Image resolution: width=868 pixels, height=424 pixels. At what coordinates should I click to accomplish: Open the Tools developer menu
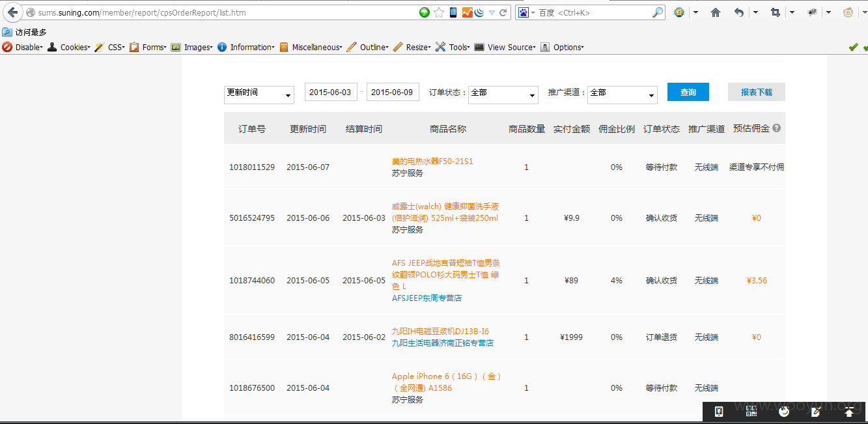[453, 47]
